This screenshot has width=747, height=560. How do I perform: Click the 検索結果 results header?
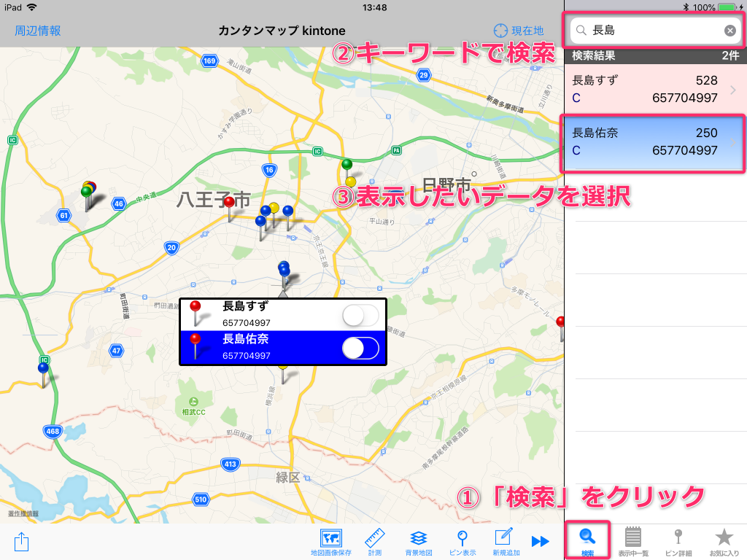pyautogui.click(x=652, y=55)
